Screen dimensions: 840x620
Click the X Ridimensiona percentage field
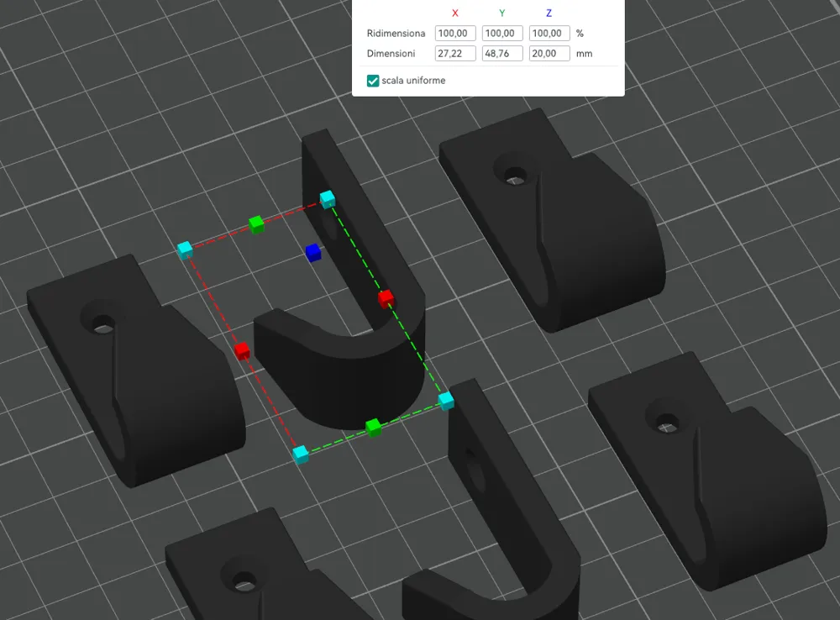pos(454,33)
